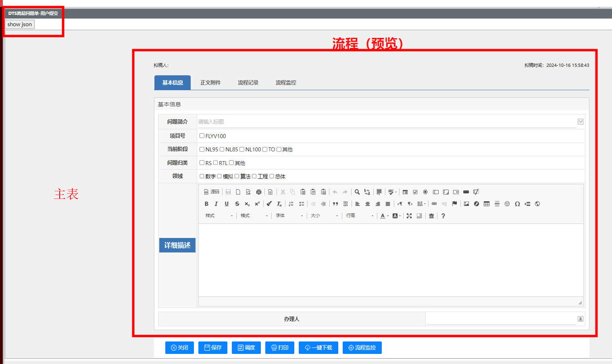Check the FLYV100 project checkbox
This screenshot has width=612, height=364.
(202, 136)
